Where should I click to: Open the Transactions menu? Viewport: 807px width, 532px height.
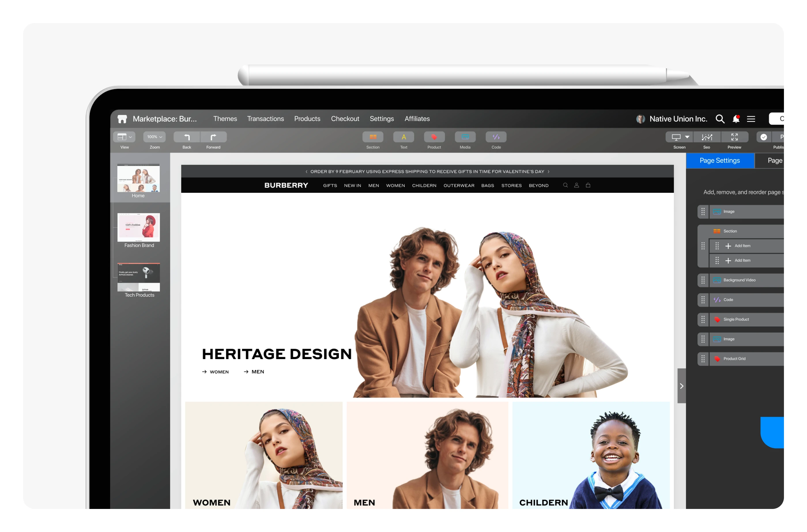pyautogui.click(x=265, y=119)
